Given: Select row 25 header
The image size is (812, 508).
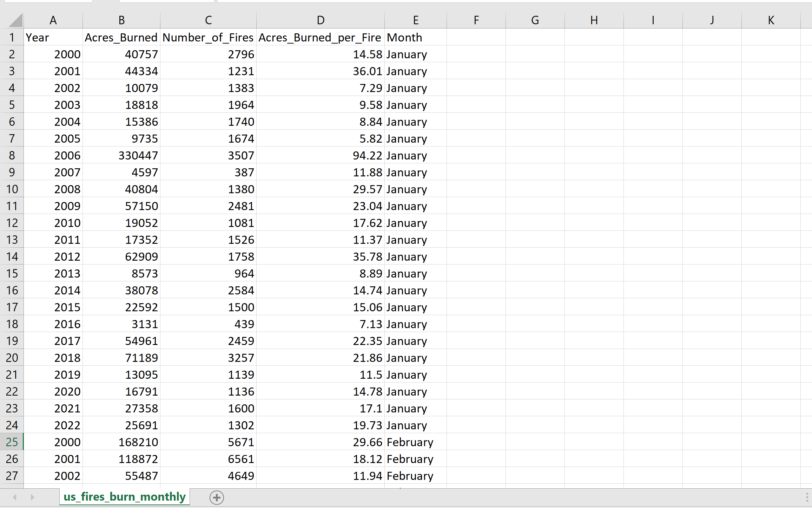Looking at the screenshot, I should tap(12, 442).
